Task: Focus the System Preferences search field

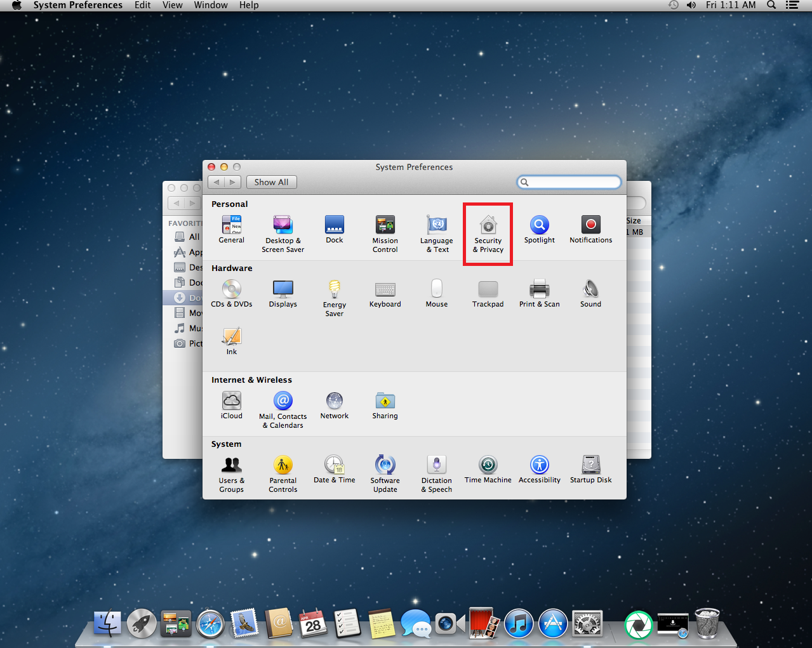Action: 569,182
